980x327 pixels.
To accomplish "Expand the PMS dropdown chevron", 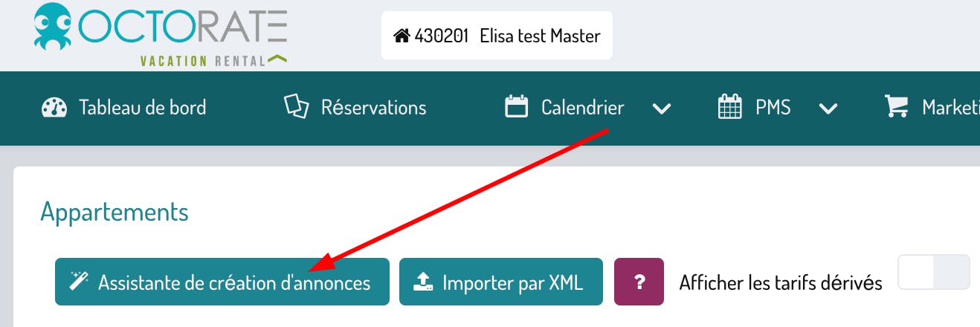I will pos(828,109).
